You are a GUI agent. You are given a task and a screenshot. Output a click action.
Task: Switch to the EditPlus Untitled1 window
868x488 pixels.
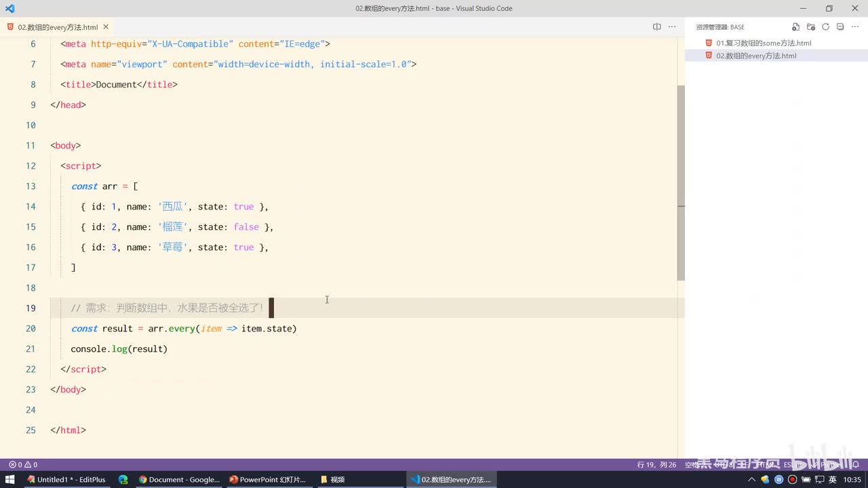point(66,479)
